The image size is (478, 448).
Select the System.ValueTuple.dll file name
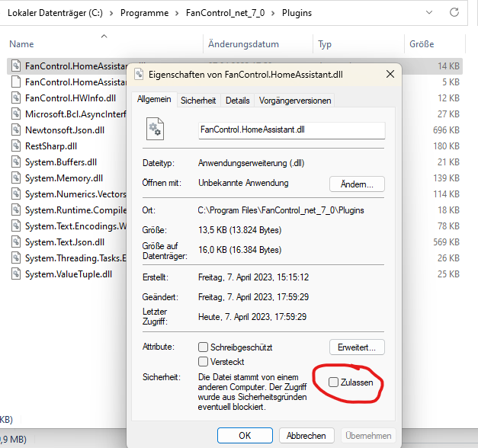[x=69, y=274]
